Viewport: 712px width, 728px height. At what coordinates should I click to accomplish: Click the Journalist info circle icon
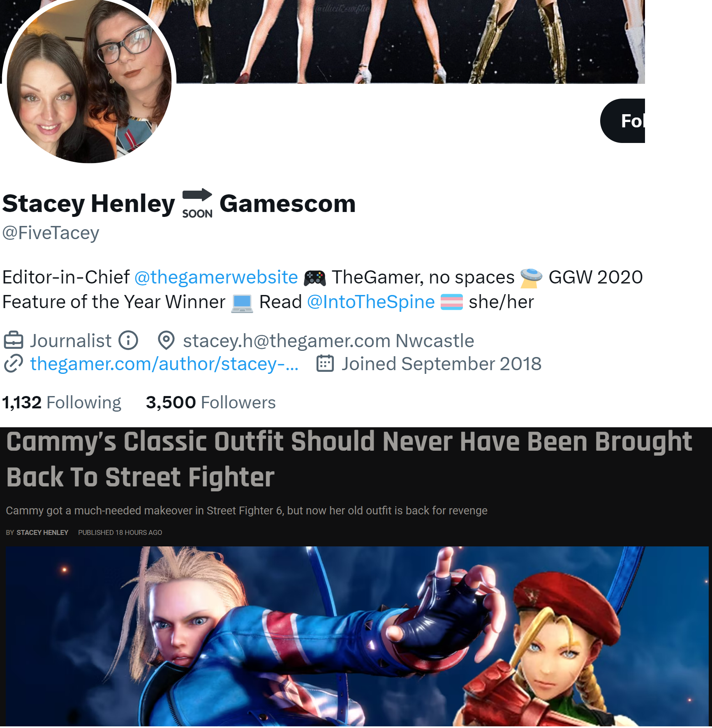[128, 341]
